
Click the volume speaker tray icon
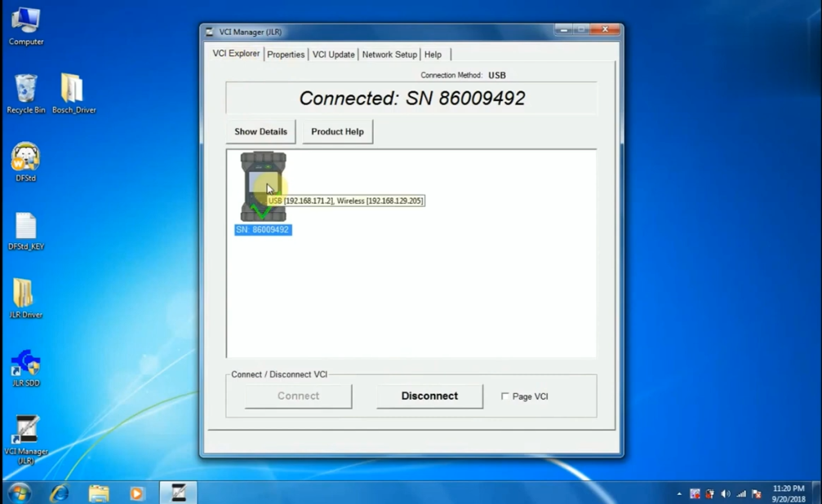click(x=726, y=493)
